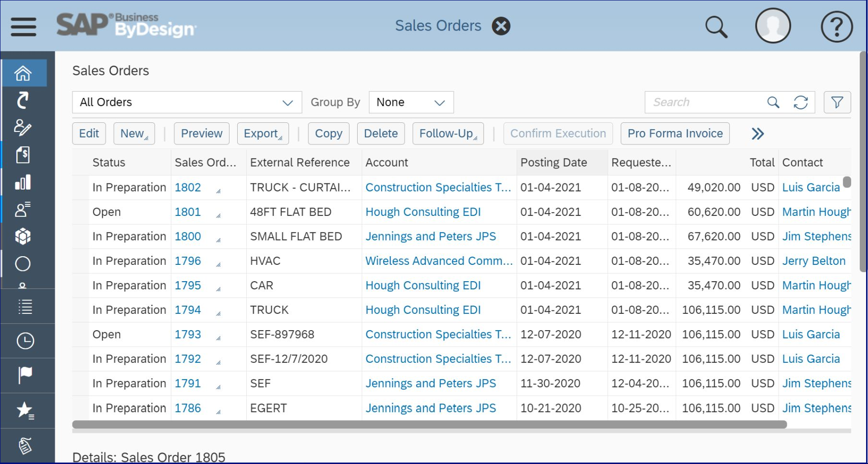
Task: Open the All Orders dropdown
Action: 288,102
